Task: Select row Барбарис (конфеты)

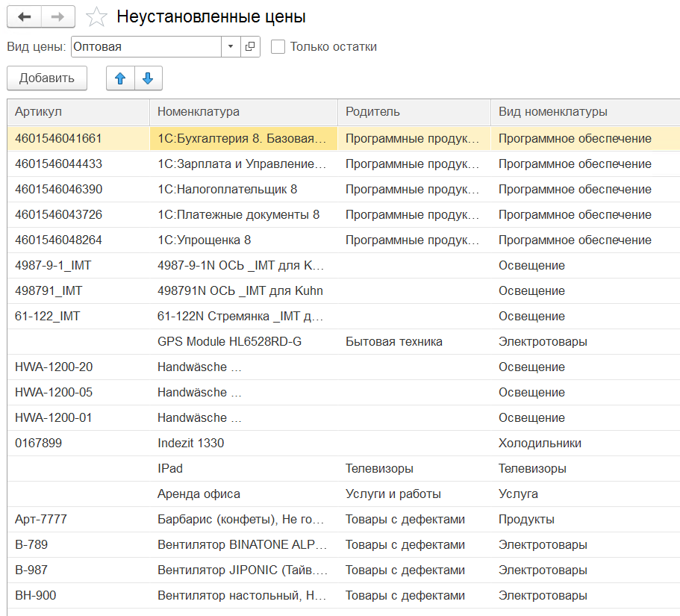Action: tap(243, 519)
